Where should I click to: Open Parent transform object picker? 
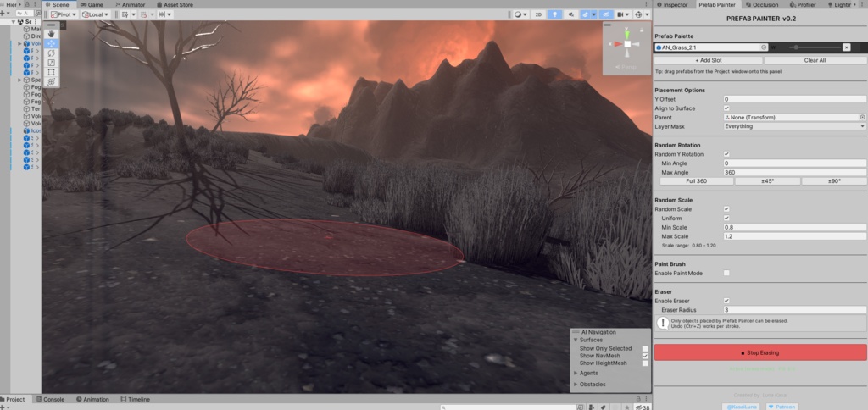(862, 117)
